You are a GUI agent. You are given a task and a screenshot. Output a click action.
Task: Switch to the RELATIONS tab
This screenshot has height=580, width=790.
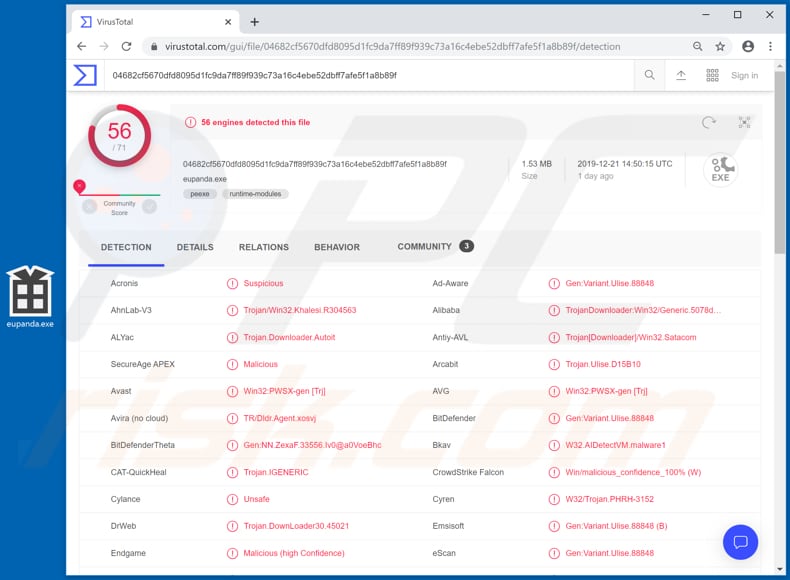263,247
